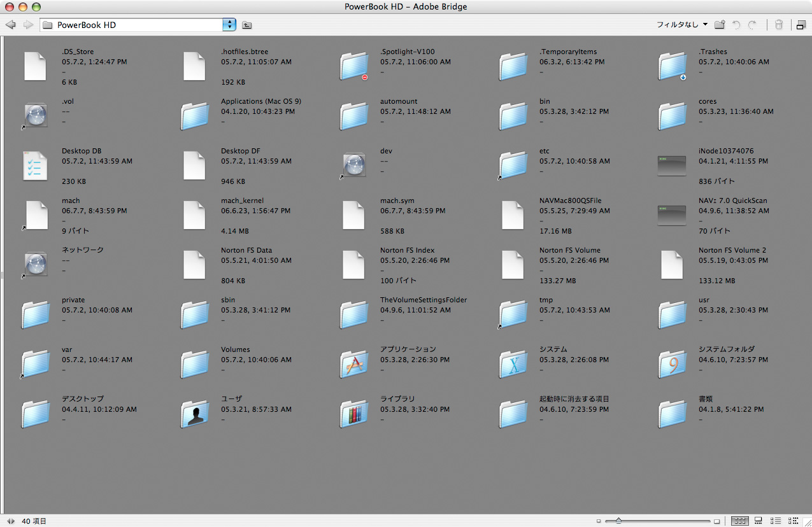Click the "usr" folder name
812x527 pixels.
click(704, 300)
